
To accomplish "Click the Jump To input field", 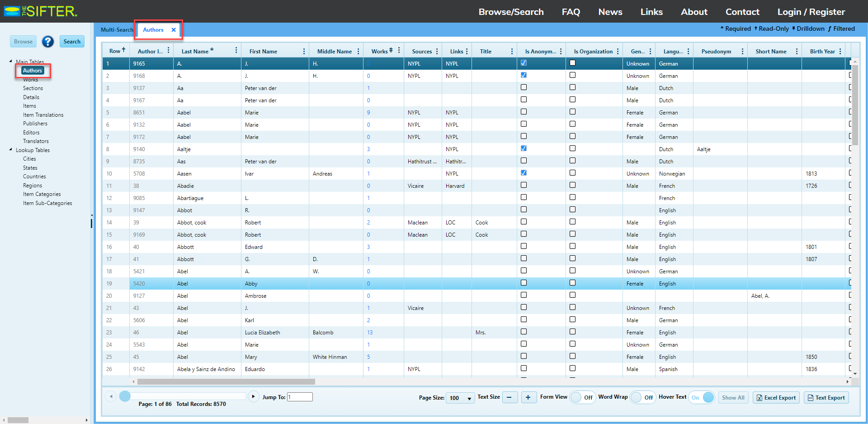I will coord(300,397).
